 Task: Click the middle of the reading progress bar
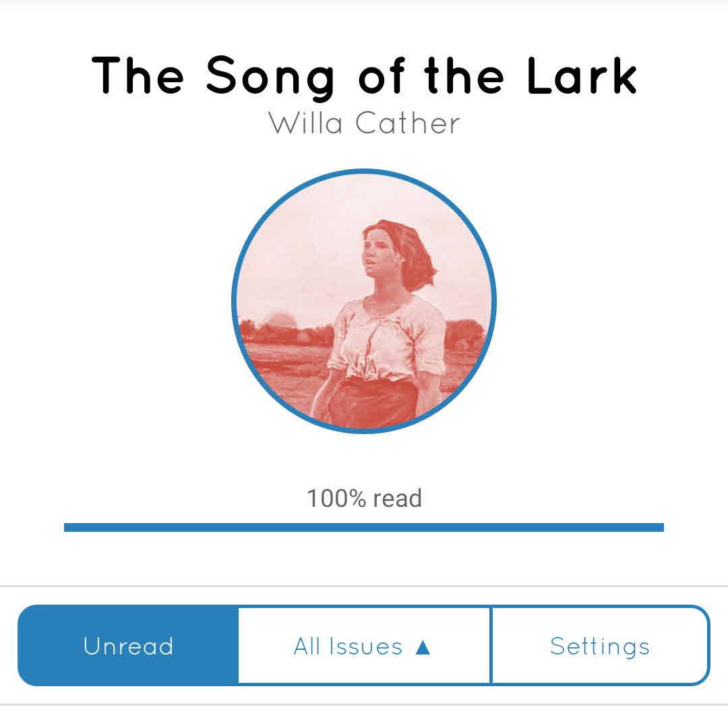pyautogui.click(x=364, y=527)
